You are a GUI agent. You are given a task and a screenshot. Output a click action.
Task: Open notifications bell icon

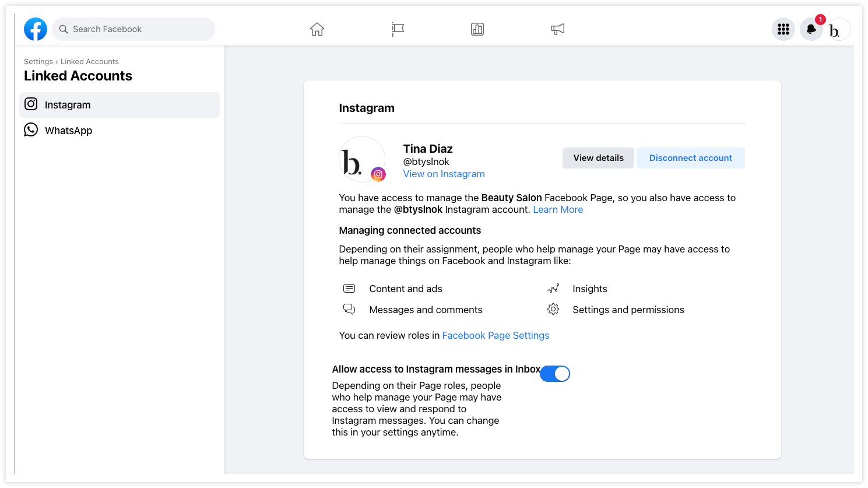click(x=811, y=29)
